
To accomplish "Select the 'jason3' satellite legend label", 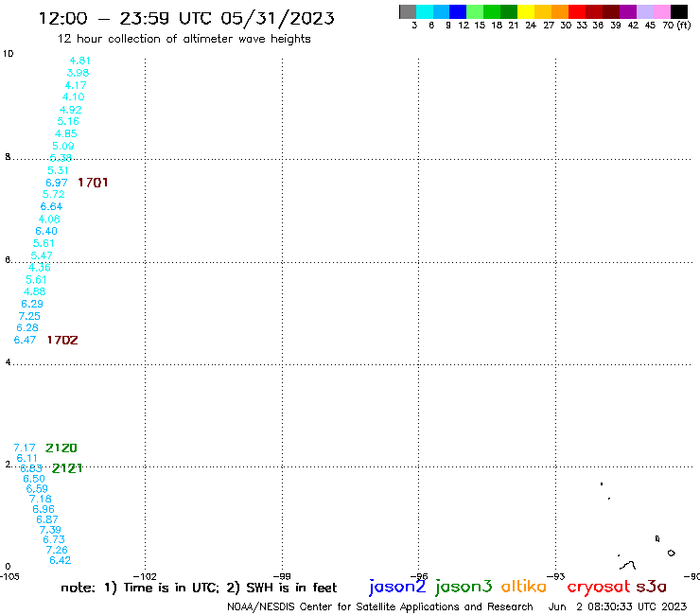I will click(464, 587).
